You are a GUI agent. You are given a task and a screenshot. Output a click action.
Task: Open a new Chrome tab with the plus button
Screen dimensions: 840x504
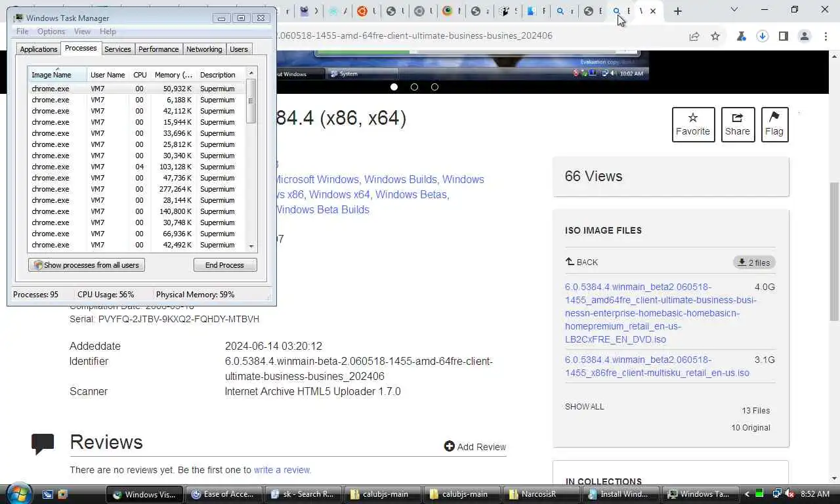coord(678,11)
